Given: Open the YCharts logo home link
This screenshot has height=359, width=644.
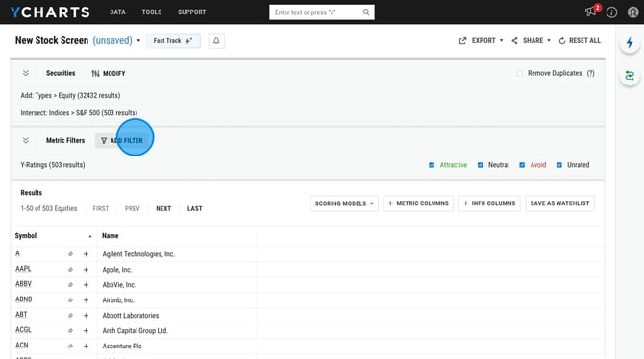Looking at the screenshot, I should pyautogui.click(x=50, y=12).
